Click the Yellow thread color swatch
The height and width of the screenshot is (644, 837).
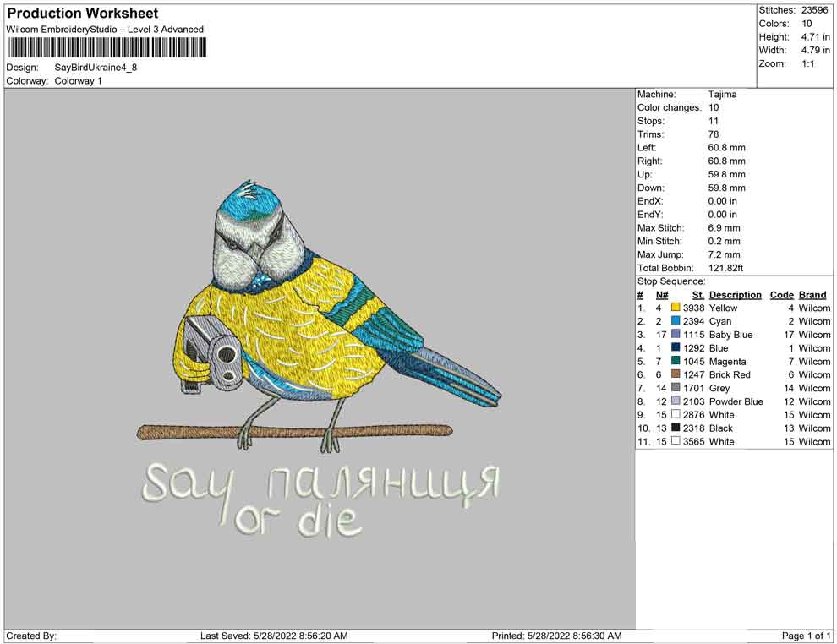tap(676, 308)
